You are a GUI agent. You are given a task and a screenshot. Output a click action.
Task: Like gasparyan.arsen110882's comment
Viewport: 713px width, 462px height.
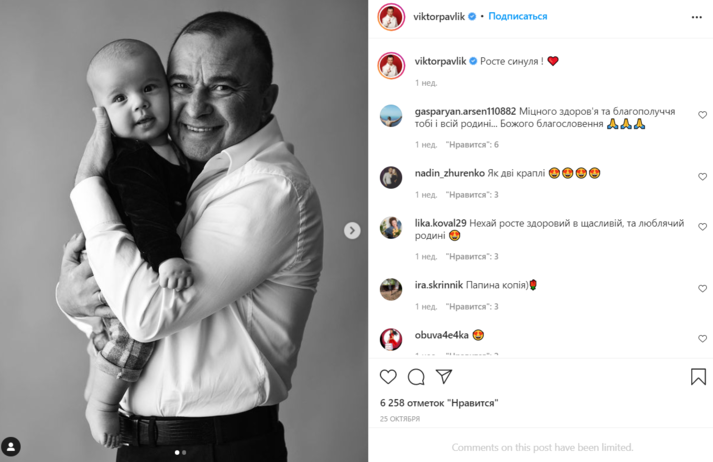703,115
